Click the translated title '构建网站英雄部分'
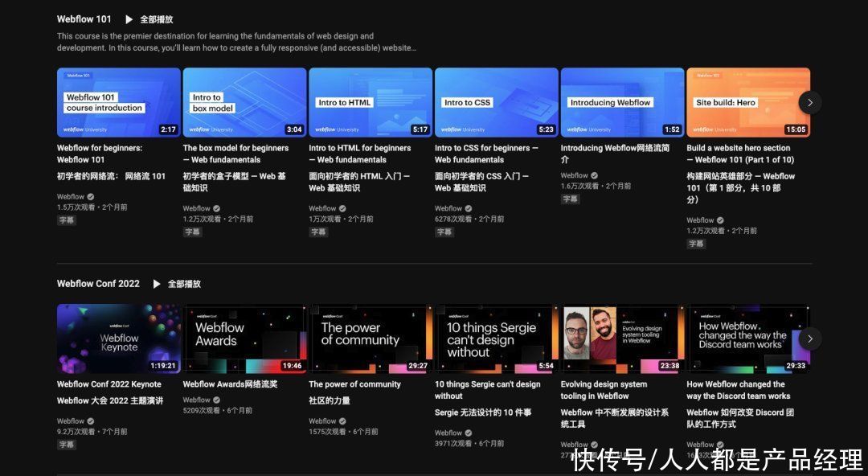 click(x=741, y=188)
